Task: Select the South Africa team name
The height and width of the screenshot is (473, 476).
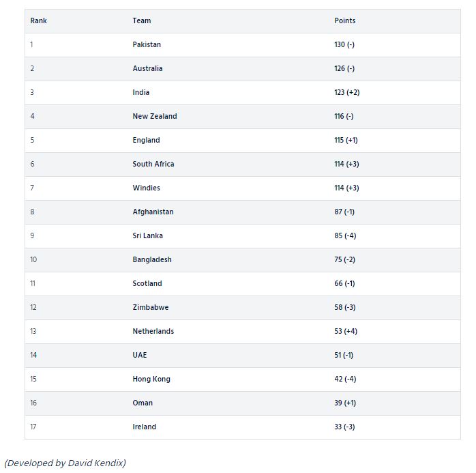Action: pos(153,164)
